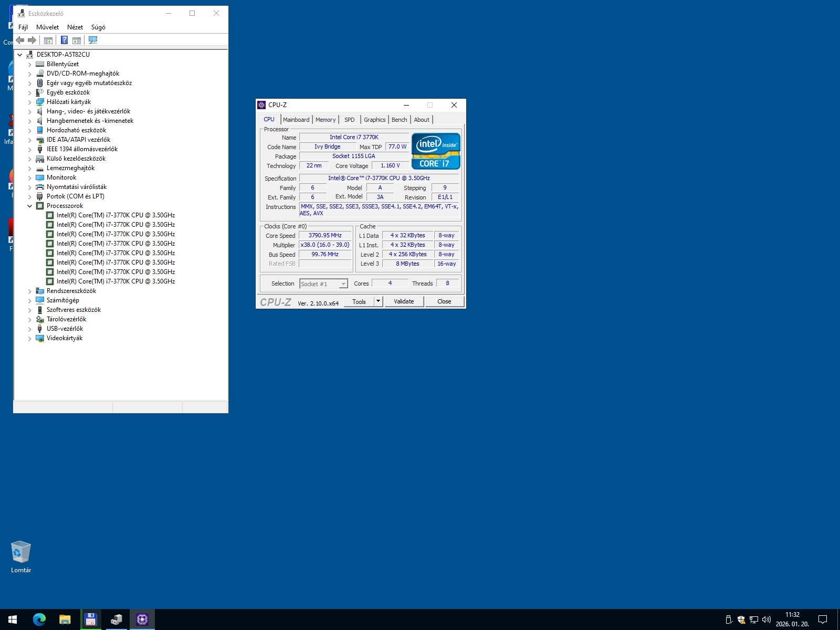
Task: Switch to the About tab in CPU-Z
Action: click(x=422, y=120)
